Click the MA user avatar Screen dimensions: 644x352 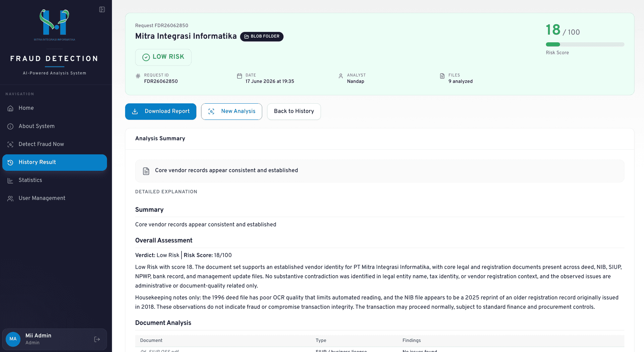tap(13, 339)
